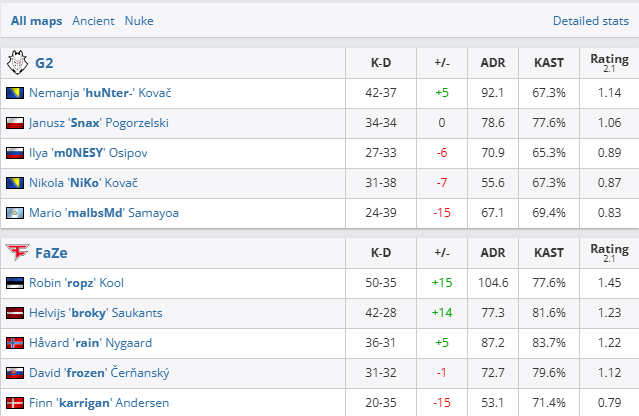This screenshot has width=639, height=416.
Task: Click the Guatemalan flag beside malbsMd
Action: coord(15,213)
